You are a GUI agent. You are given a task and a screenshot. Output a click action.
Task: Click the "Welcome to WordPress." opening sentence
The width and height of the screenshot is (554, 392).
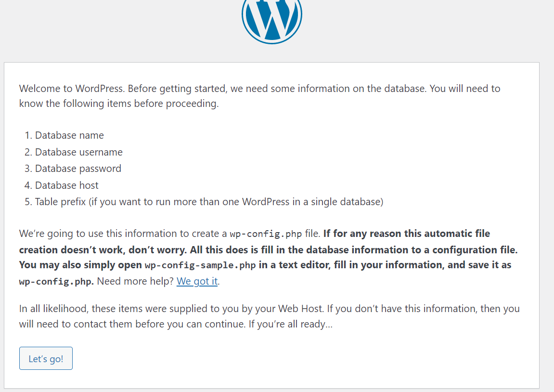pyautogui.click(x=72, y=89)
